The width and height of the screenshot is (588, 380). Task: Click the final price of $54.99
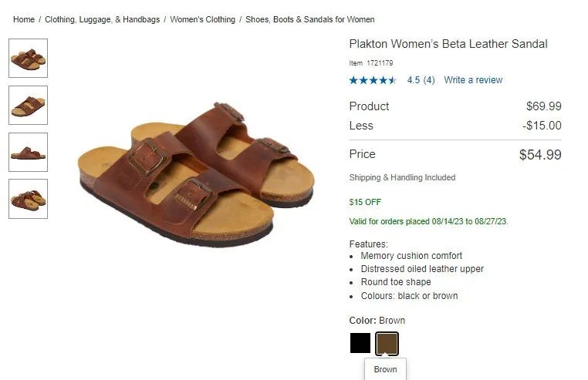click(540, 155)
